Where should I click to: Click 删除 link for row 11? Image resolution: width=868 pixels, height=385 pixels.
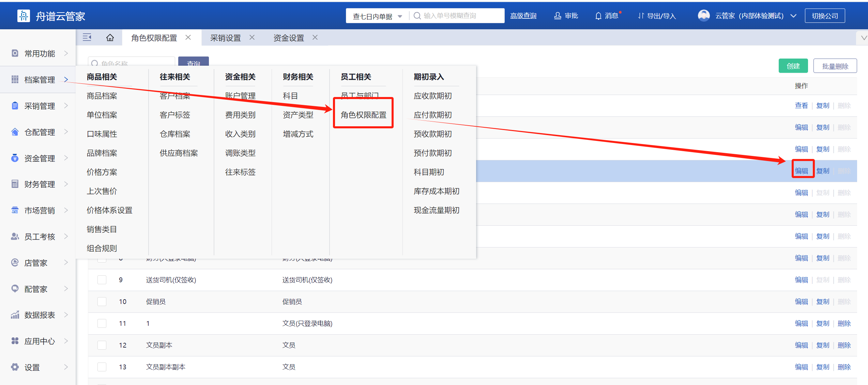pyautogui.click(x=844, y=323)
